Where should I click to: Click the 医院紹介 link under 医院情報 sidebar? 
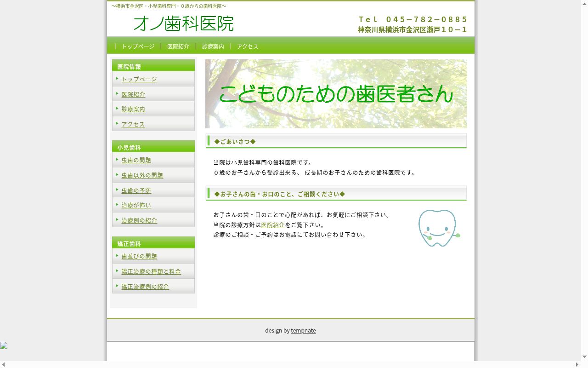click(133, 94)
